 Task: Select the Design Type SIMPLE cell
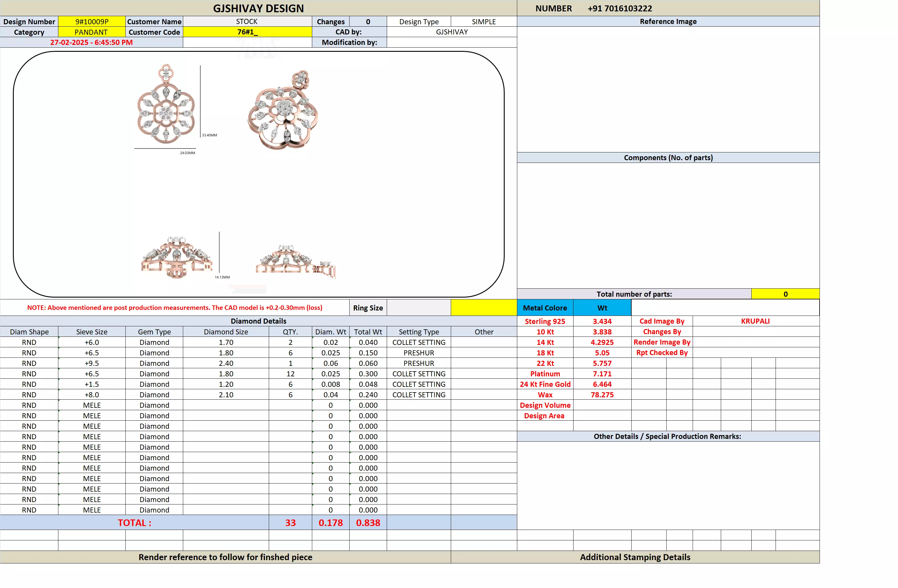click(483, 22)
